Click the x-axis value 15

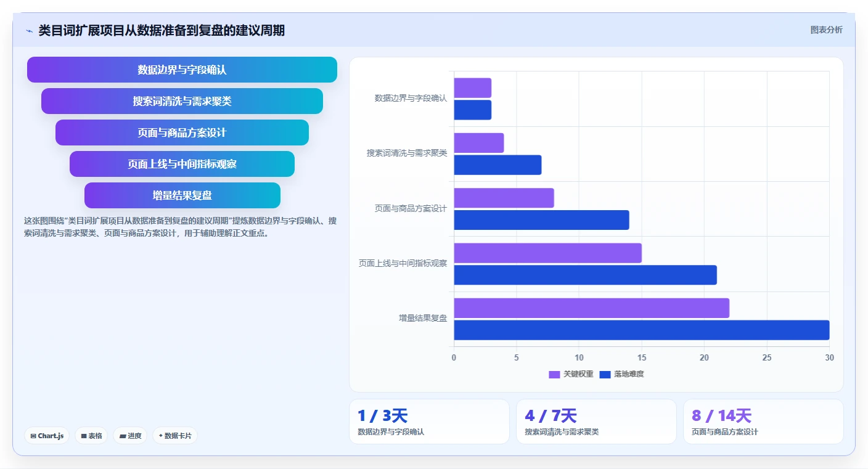(x=642, y=358)
